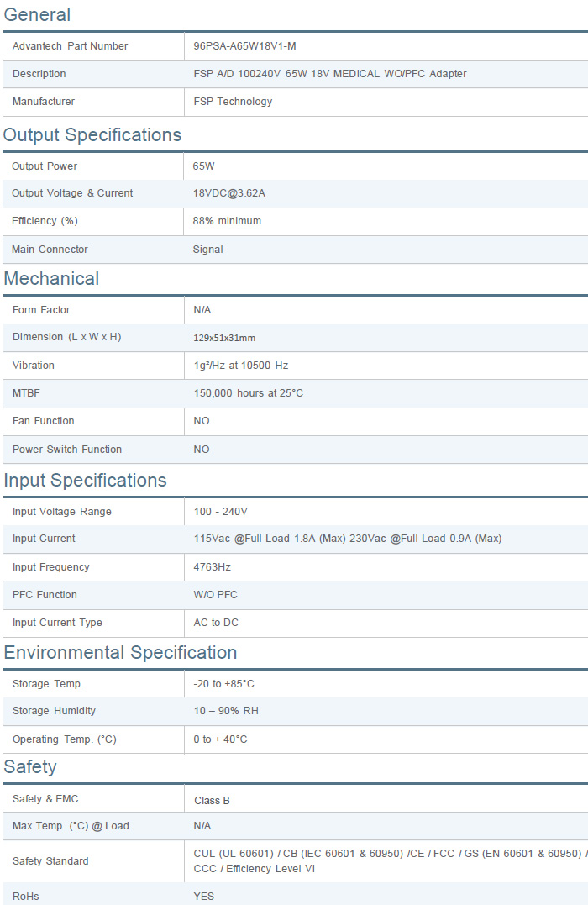588x905 pixels.
Task: Click the RoHs YES value
Action: tap(203, 897)
